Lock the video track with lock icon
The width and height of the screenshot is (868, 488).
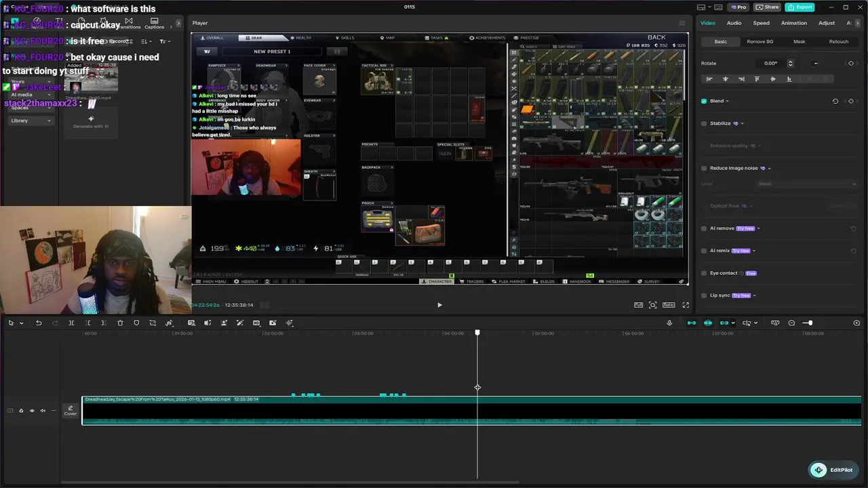[20, 411]
